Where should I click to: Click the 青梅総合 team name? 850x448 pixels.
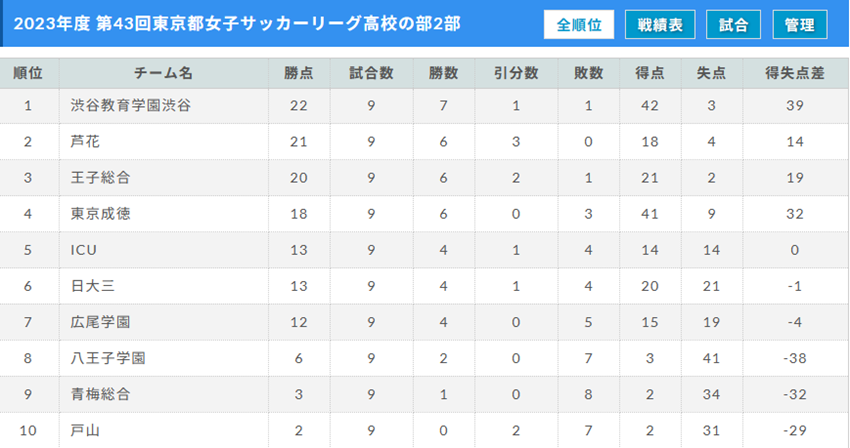pyautogui.click(x=100, y=394)
